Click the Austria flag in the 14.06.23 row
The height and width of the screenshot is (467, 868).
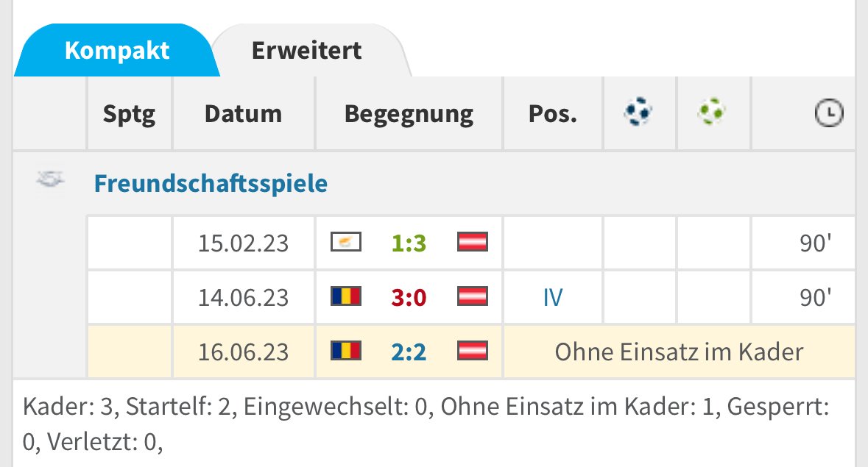473,297
